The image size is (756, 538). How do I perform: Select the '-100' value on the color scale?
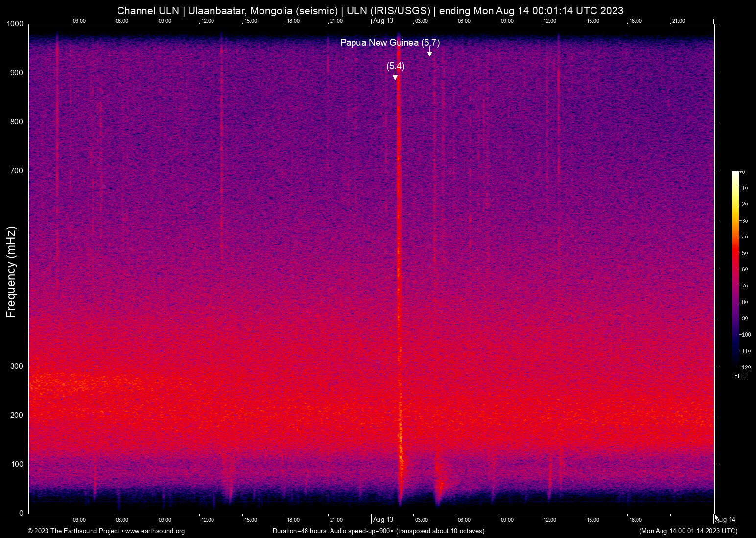point(745,335)
